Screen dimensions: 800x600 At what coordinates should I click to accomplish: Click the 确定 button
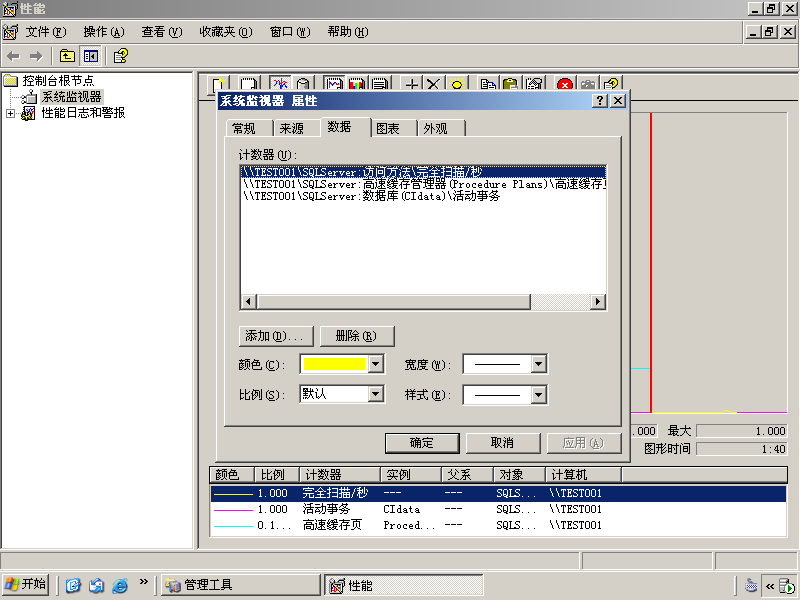pyautogui.click(x=422, y=443)
